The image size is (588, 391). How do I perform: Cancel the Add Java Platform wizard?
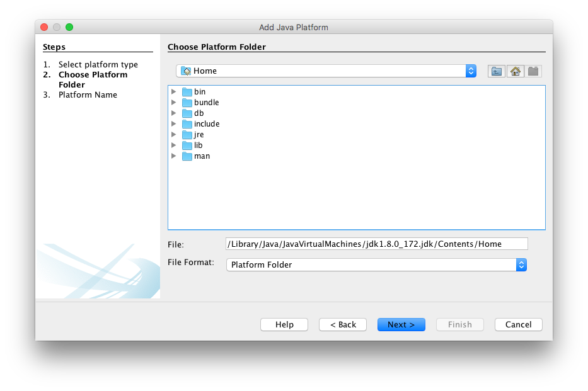tap(518, 324)
